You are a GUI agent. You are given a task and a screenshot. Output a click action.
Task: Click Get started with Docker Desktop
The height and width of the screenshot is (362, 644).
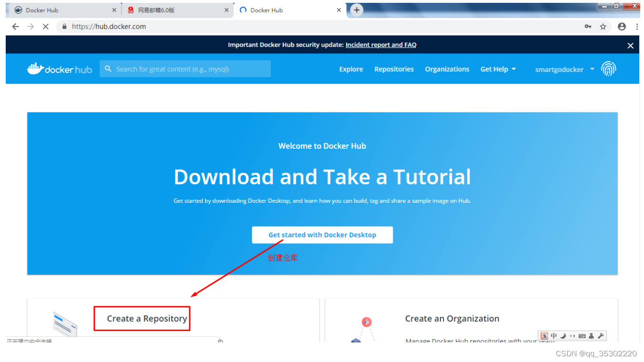[322, 235]
